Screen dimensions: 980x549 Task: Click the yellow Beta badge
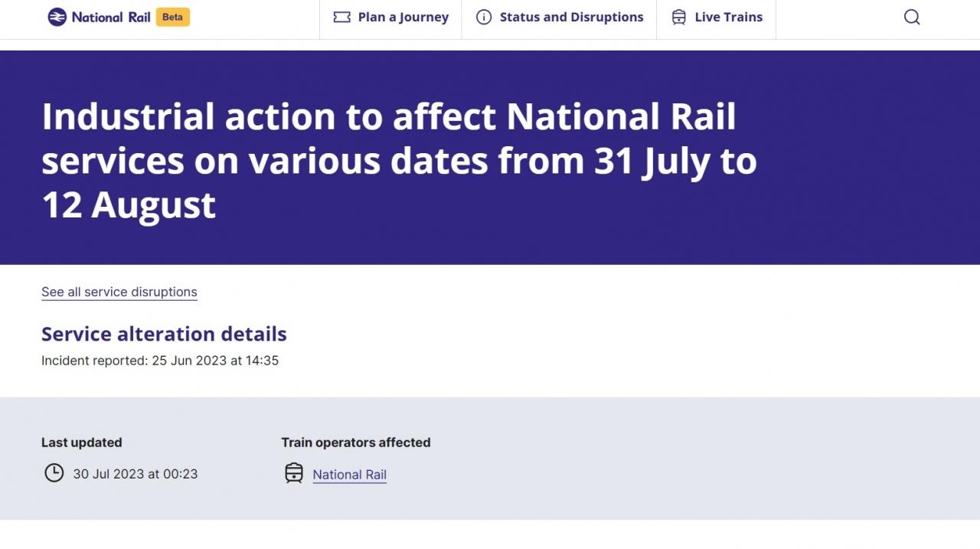172,17
